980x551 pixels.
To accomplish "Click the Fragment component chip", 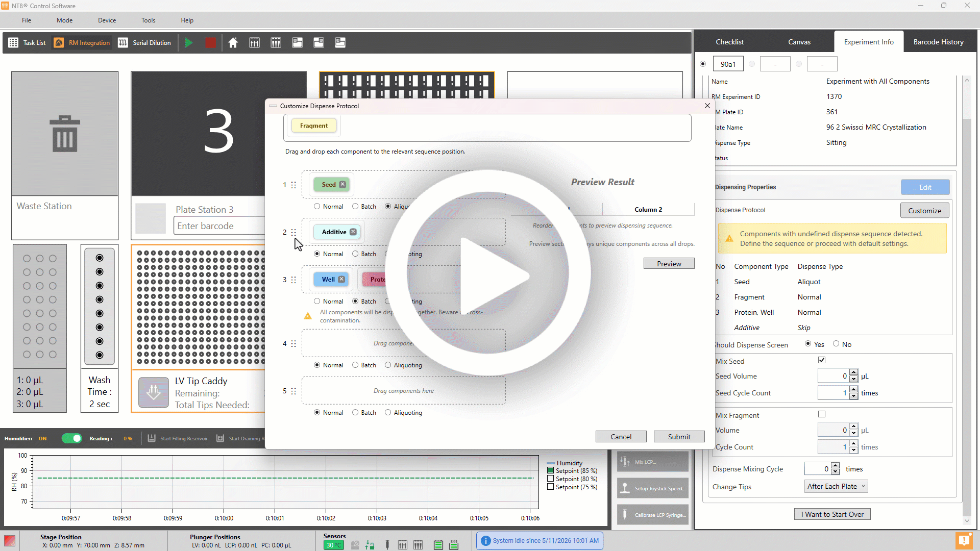I will click(x=313, y=126).
